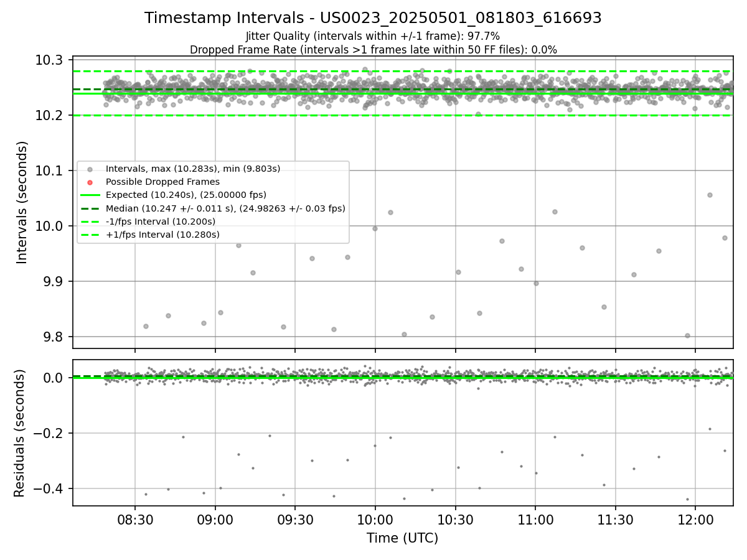Click the x-axis tick label '11:30'
747x560 pixels.
click(x=615, y=521)
